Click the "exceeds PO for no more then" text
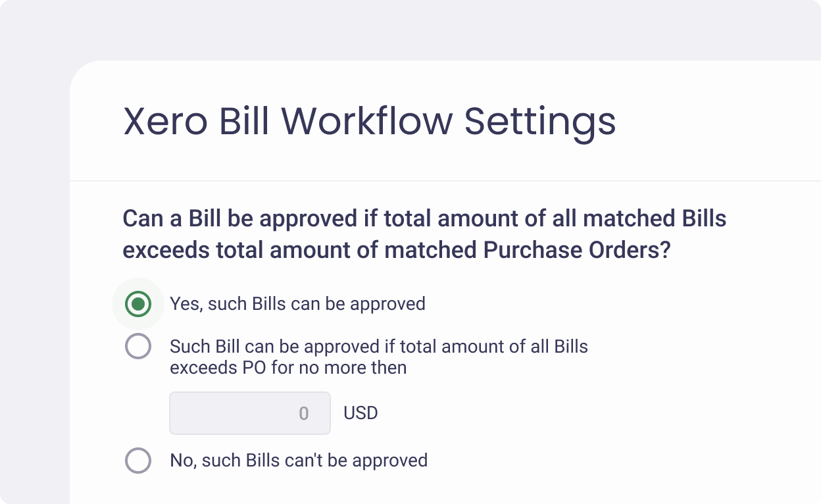 tap(288, 368)
